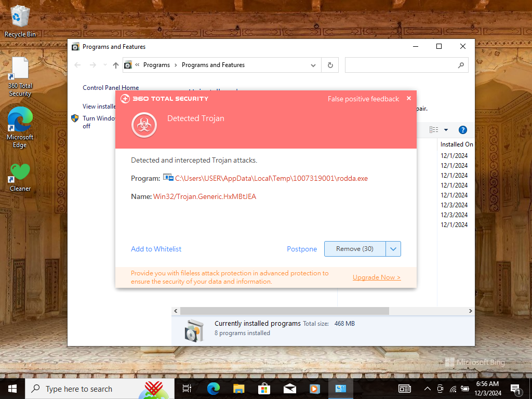Click the help question mark icon

tap(462, 130)
